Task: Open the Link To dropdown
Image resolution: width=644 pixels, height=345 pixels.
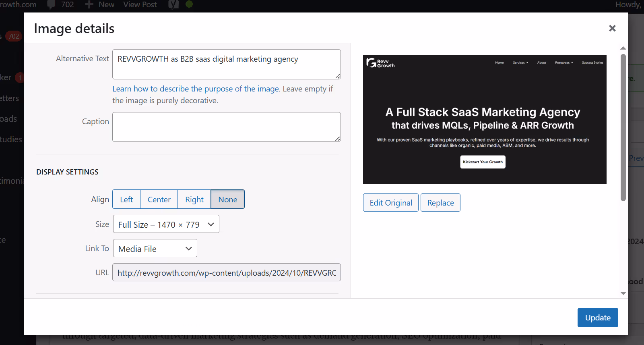Action: (x=155, y=248)
